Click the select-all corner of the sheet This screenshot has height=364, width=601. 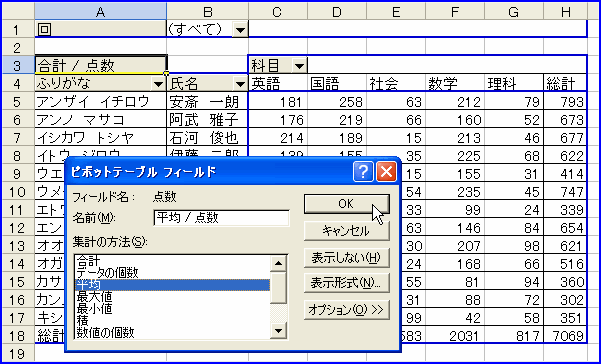click(x=18, y=11)
